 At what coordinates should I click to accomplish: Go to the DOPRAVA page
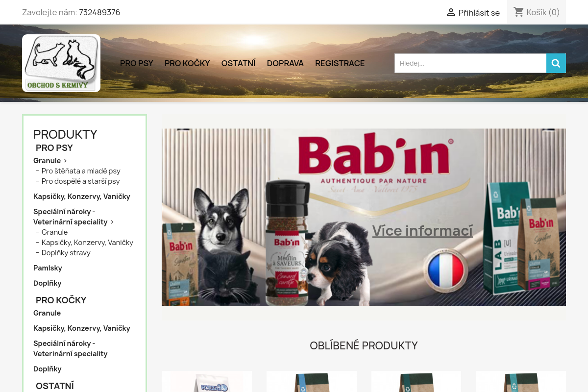(285, 63)
